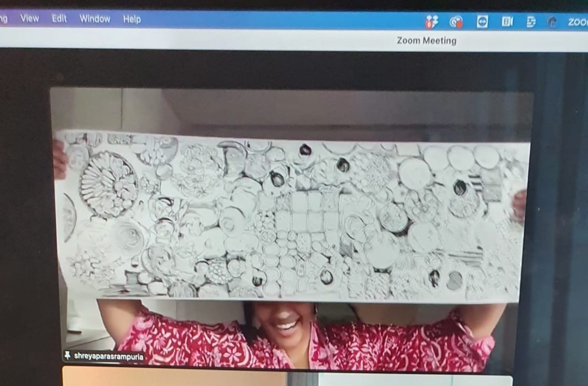This screenshot has width=588, height=386.
Task: Click the stacked-lines D-shaped menu bar icon
Action: coord(531,22)
